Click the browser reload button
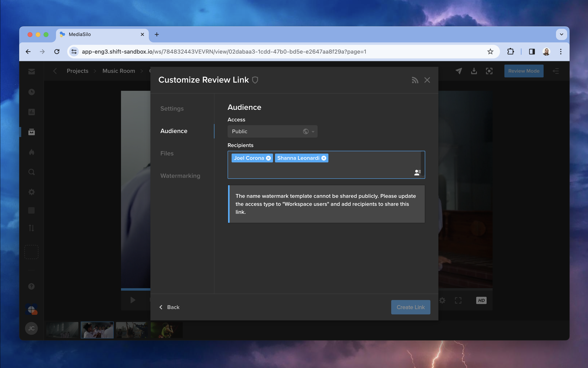588x368 pixels. coord(57,52)
